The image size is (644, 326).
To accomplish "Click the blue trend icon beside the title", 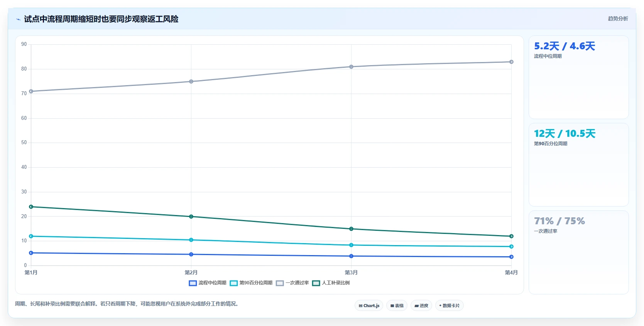I will click(x=18, y=19).
